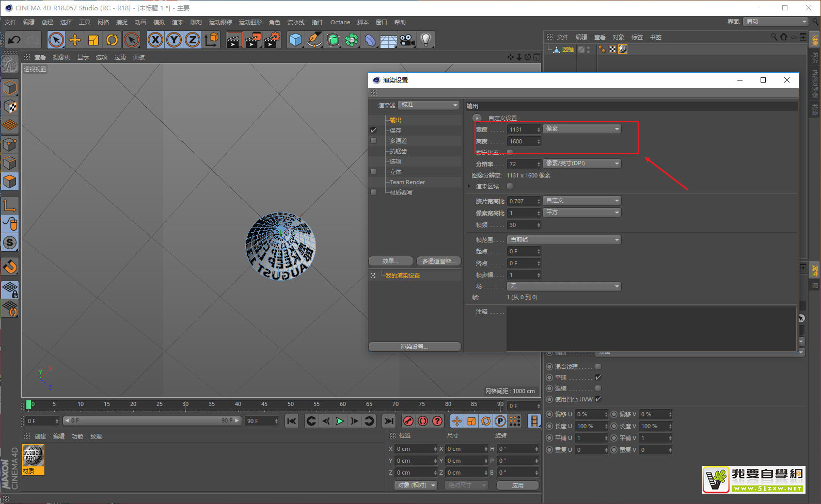Expand the 自定义设置 preset arrow
Image resolution: width=821 pixels, height=504 pixels.
point(477,118)
